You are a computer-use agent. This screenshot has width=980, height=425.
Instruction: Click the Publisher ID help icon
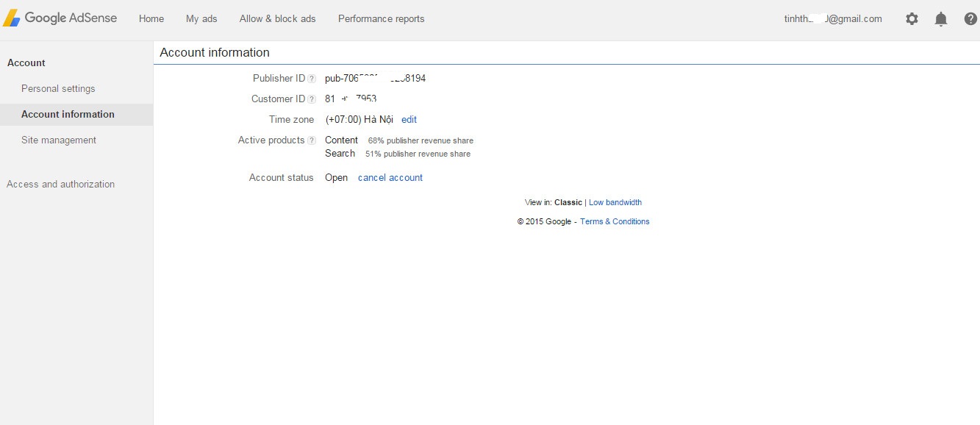click(x=312, y=79)
